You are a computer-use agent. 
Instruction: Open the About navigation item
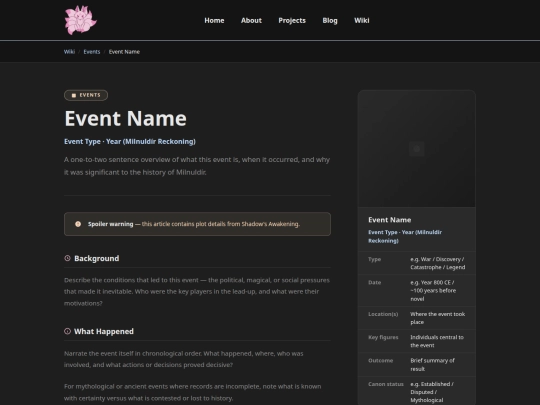pyautogui.click(x=251, y=20)
